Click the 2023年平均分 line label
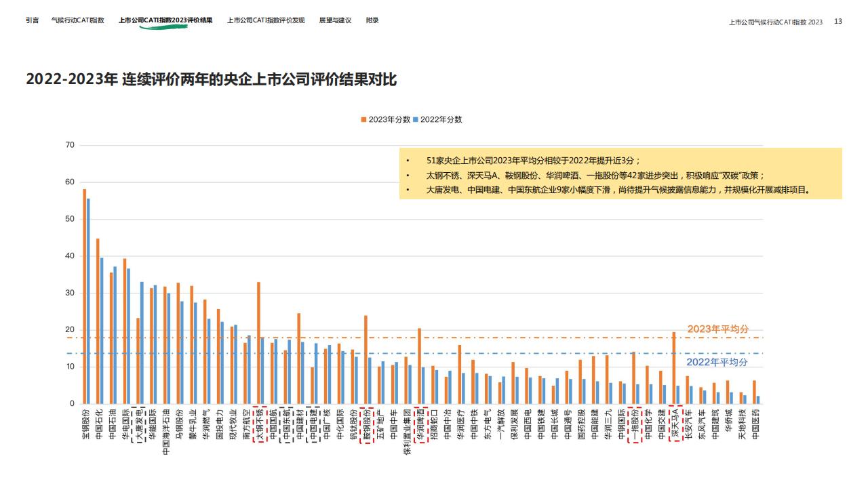Screen dimensions: 868x488 click(x=718, y=329)
